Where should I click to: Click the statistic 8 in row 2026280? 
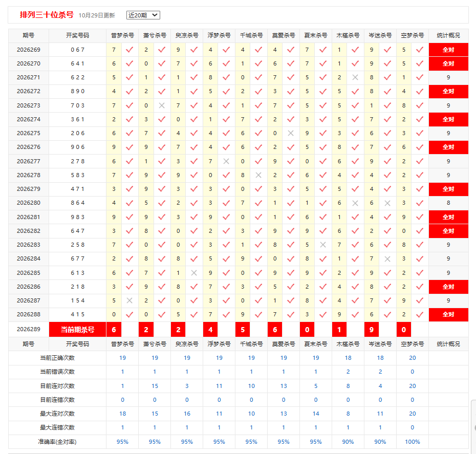pyautogui.click(x=448, y=203)
